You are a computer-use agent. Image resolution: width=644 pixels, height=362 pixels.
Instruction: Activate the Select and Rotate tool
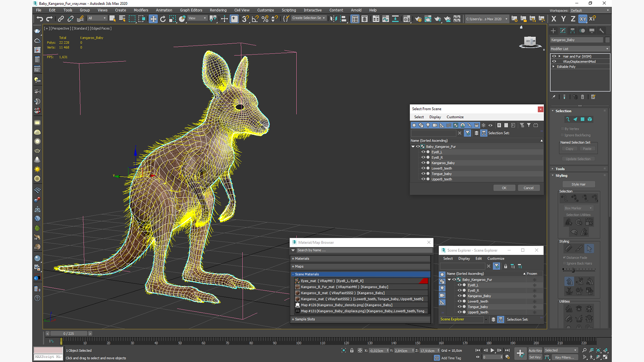tap(163, 19)
